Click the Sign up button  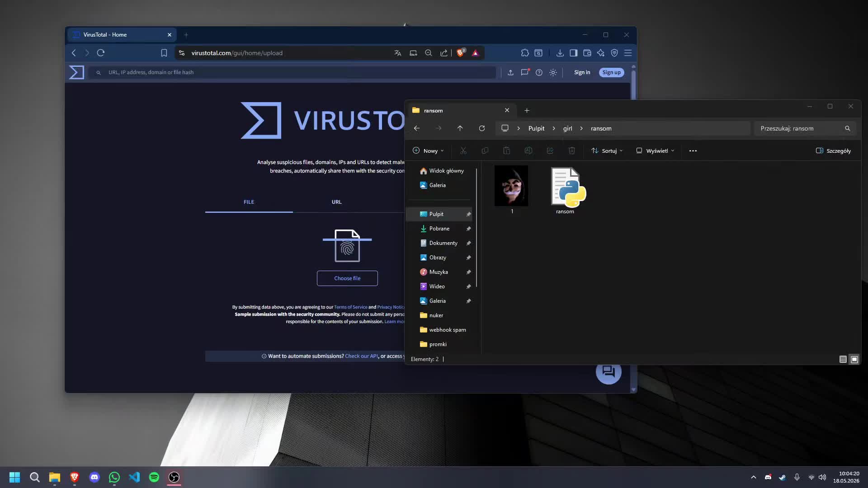pos(612,72)
